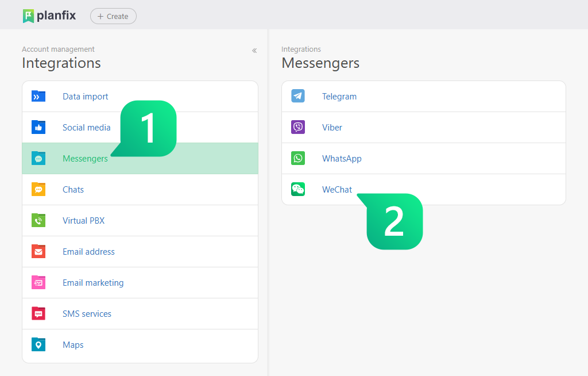Click the Account management breadcrumb text

tap(58, 49)
